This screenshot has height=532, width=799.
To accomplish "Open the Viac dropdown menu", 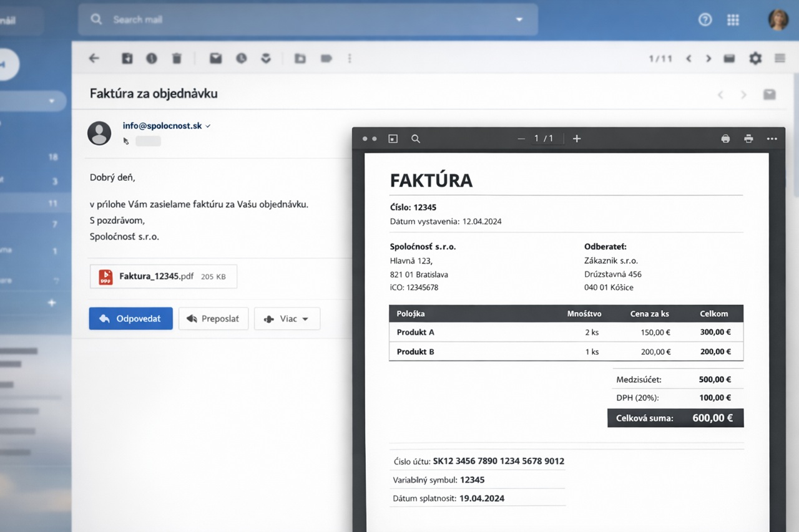I will tap(287, 319).
